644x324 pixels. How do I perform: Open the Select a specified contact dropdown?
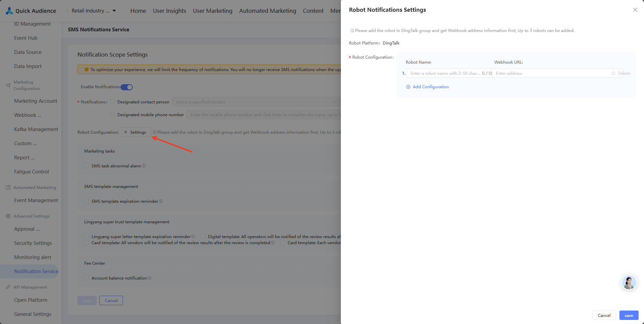(x=256, y=102)
